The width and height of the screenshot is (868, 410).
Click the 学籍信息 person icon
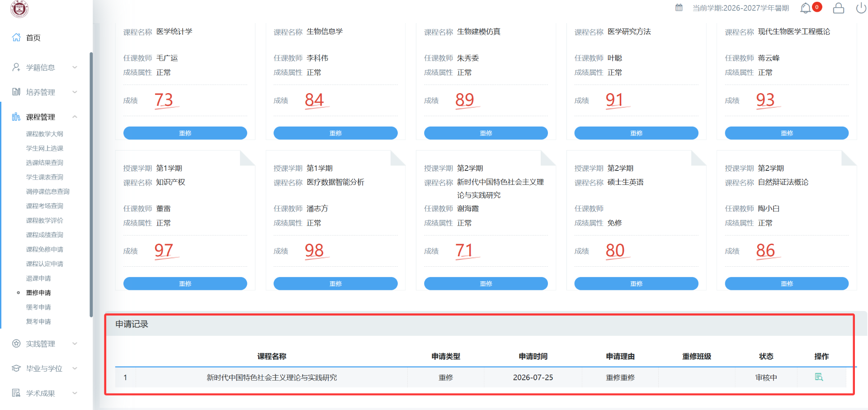[16, 67]
